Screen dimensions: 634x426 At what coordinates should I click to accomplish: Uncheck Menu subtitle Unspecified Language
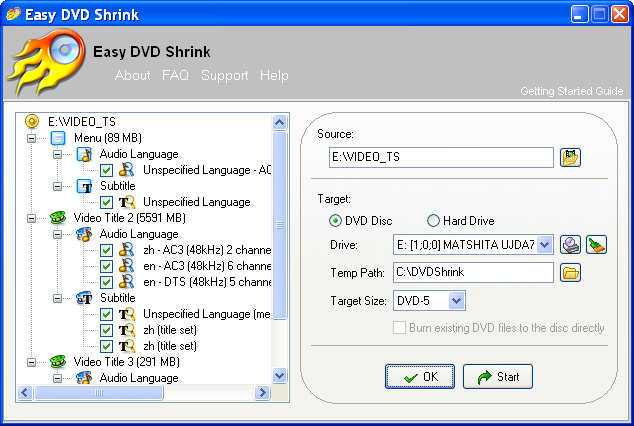coord(106,202)
